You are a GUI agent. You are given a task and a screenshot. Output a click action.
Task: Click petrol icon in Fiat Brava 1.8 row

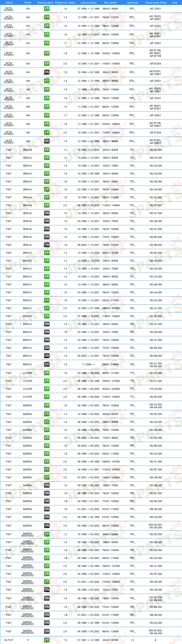(47, 197)
